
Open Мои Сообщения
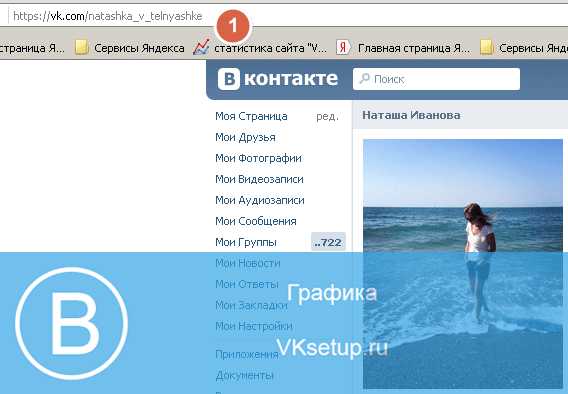(256, 221)
